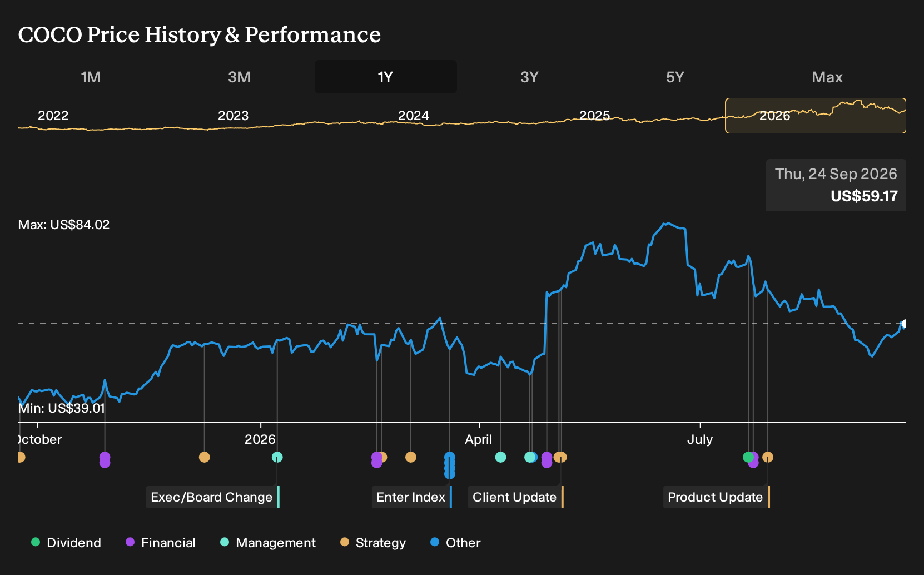Click the blue Other legend dot
The image size is (924, 575).
coord(435,542)
